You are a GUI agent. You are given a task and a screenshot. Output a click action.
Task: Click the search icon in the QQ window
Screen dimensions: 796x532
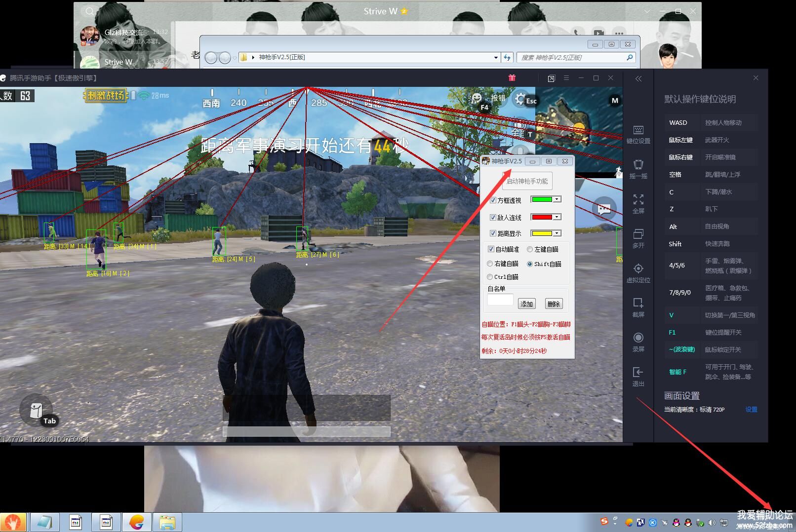89,11
